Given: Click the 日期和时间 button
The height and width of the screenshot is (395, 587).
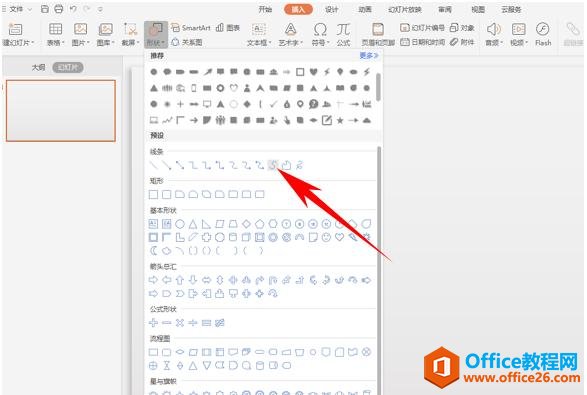Looking at the screenshot, I should [423, 42].
